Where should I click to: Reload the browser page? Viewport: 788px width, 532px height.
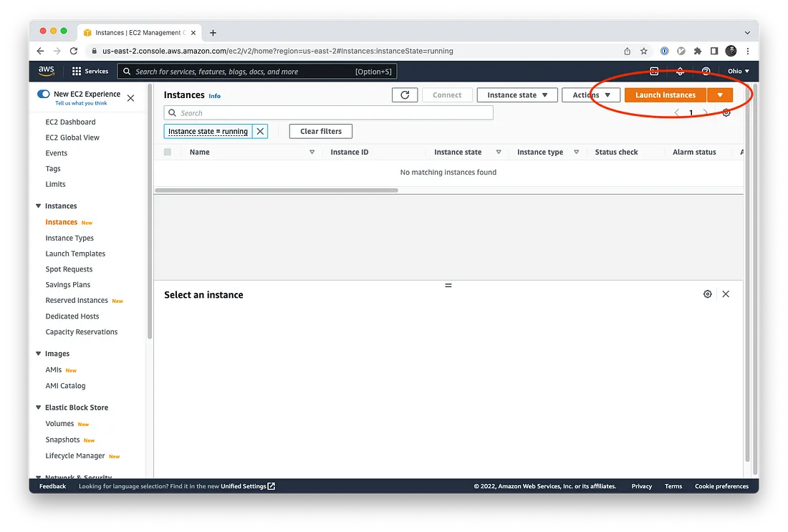click(x=74, y=51)
